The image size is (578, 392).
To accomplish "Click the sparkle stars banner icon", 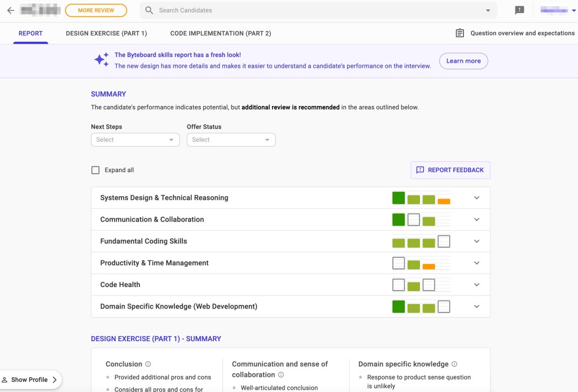I will [102, 60].
